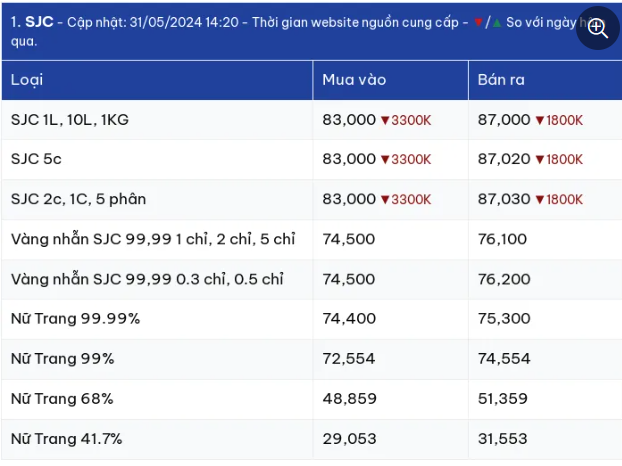622x466 pixels.
Task: Click the 72,554 buy price value
Action: point(349,359)
